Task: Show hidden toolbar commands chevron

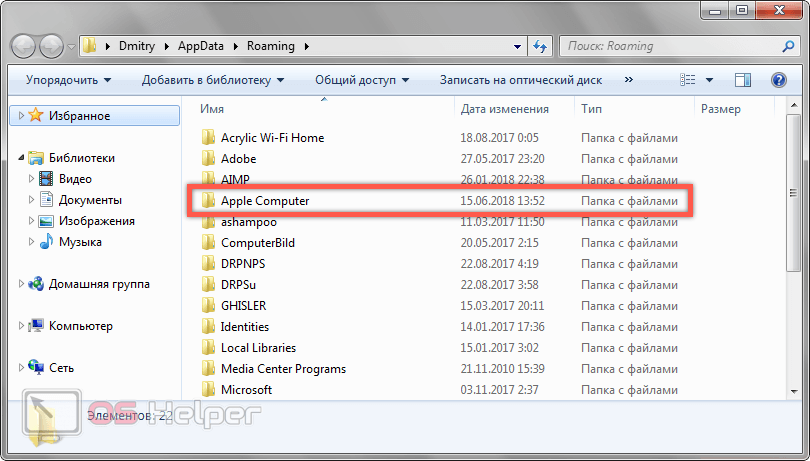Action: (x=629, y=80)
